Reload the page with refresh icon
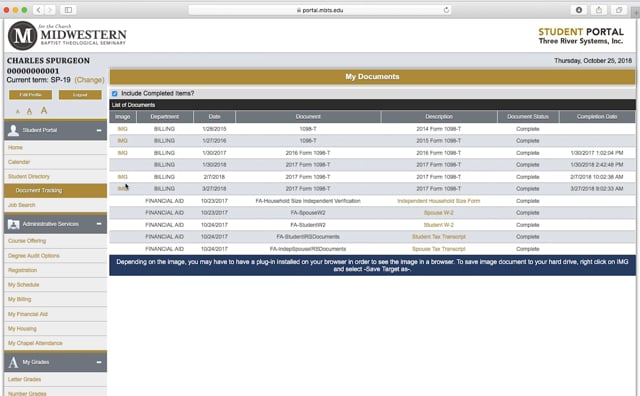The height and width of the screenshot is (396, 640). 446,10
